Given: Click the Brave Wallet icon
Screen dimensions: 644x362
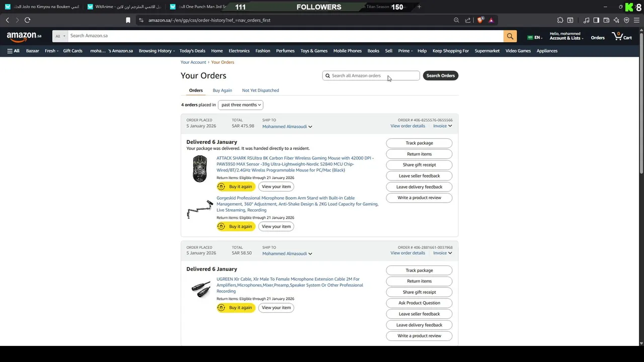Looking at the screenshot, I should 606,20.
